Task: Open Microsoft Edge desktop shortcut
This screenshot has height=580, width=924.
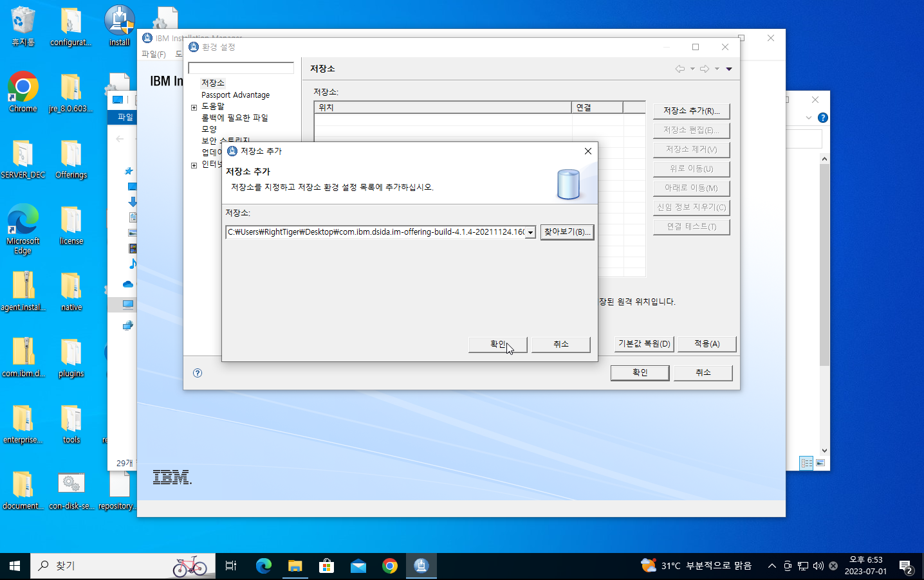Action: [x=23, y=229]
